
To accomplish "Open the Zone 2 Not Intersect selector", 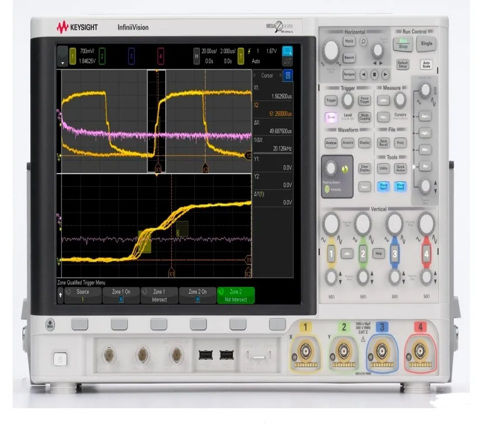I will coord(235,294).
